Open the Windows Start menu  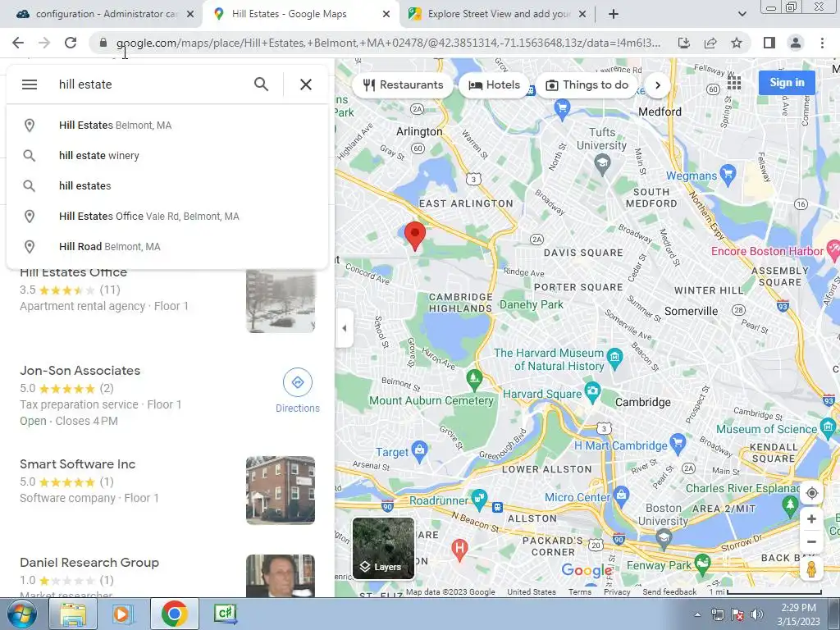(x=21, y=614)
